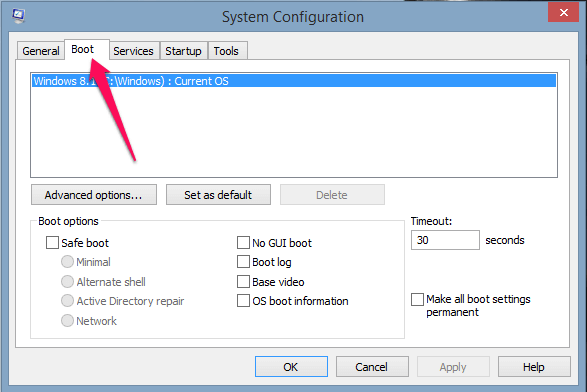Close the System Configuration window
This screenshot has height=392, width=587.
click(x=563, y=12)
